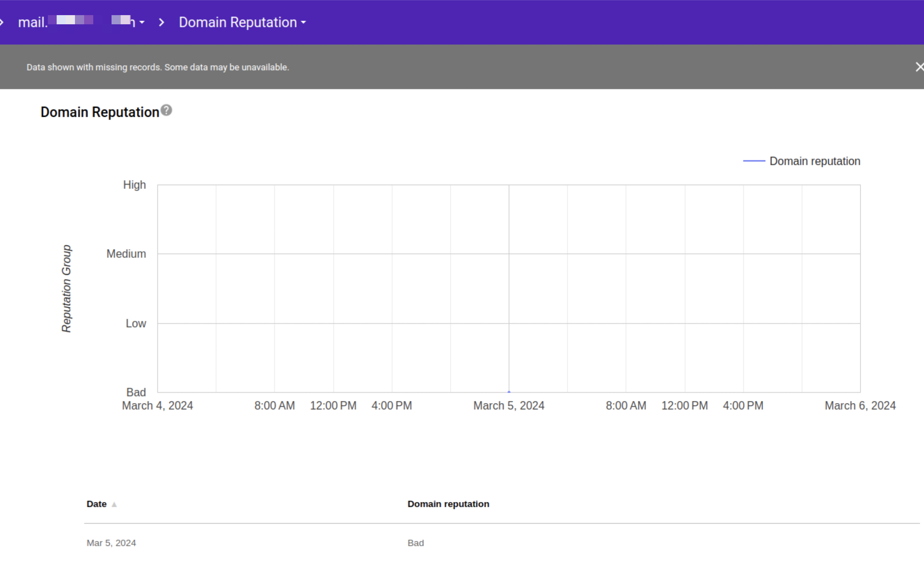The image size is (924, 578).
Task: Click the Domain reputation table header
Action: (x=449, y=503)
